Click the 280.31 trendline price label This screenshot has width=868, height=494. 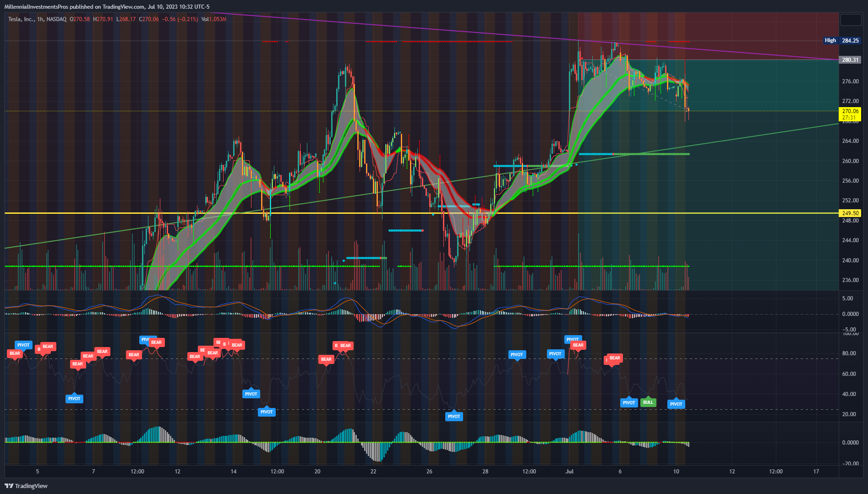coord(850,60)
